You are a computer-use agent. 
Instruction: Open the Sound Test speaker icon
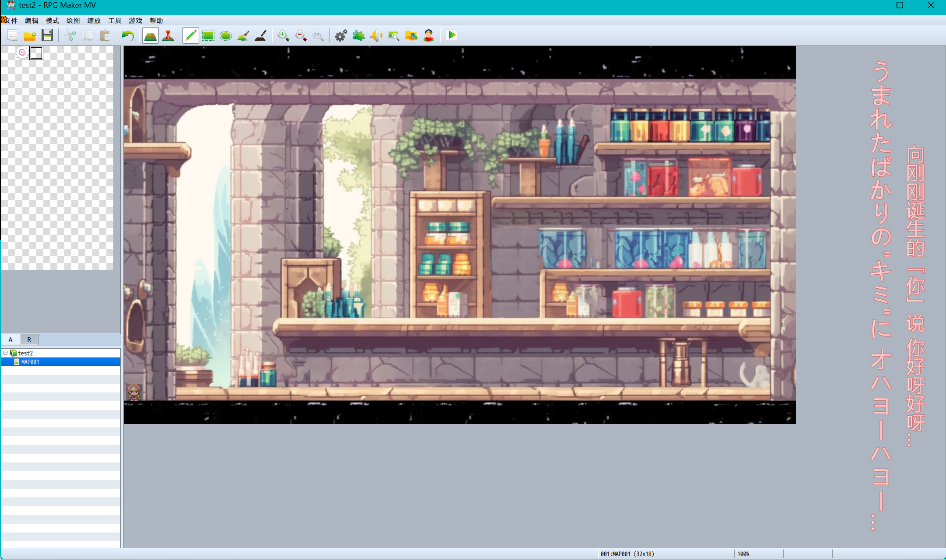[376, 35]
